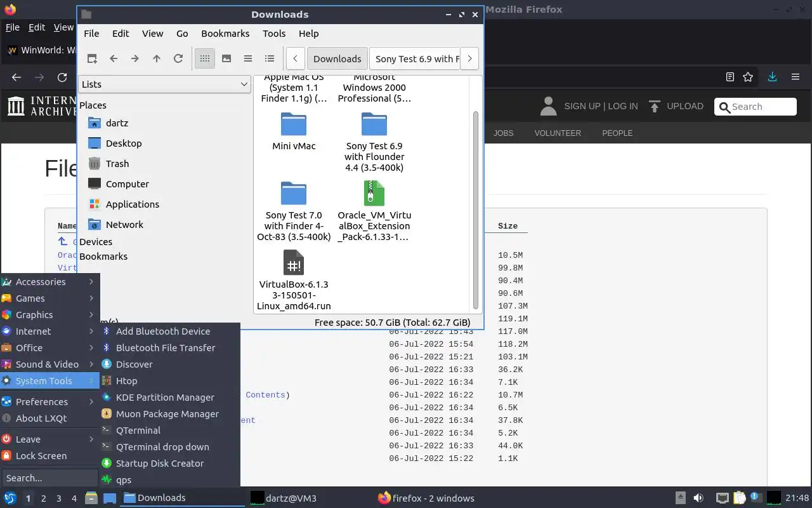Viewport: 812px width, 508px height.
Task: Launch QTerminal from System Tools
Action: pos(169,430)
